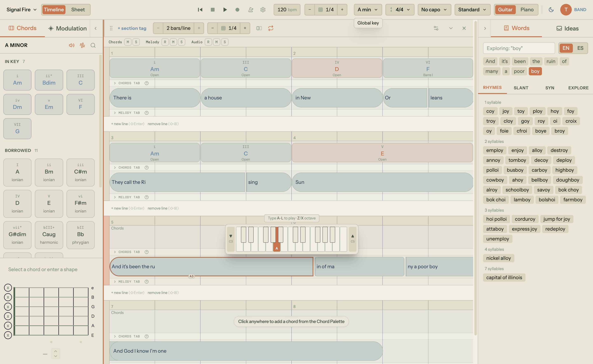Shift piano keyboard octave up to C5
The image size is (593, 364).
(x=353, y=239)
